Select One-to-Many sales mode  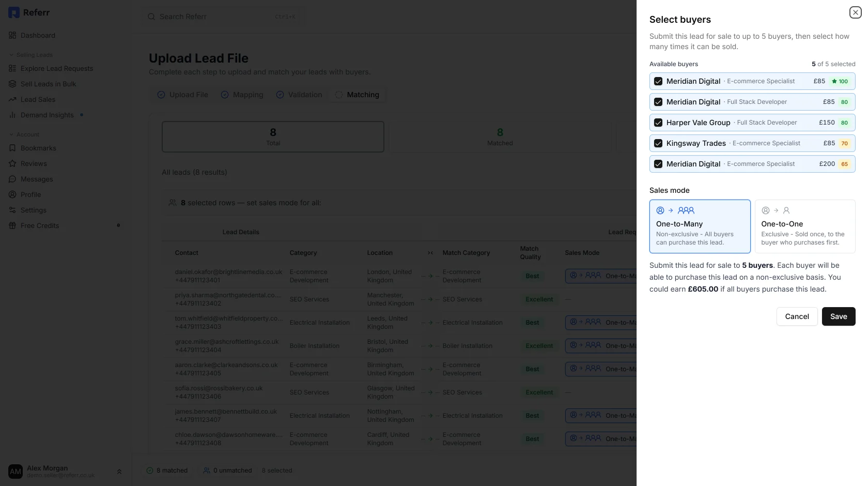pyautogui.click(x=700, y=226)
